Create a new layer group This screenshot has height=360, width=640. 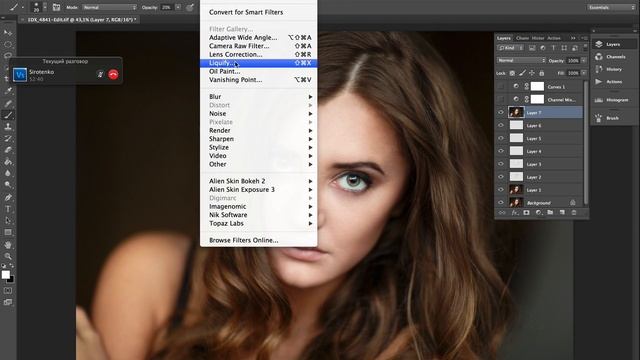550,213
